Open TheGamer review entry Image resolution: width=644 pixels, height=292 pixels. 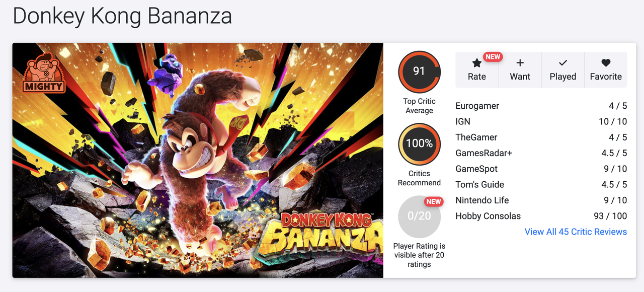coord(476,137)
